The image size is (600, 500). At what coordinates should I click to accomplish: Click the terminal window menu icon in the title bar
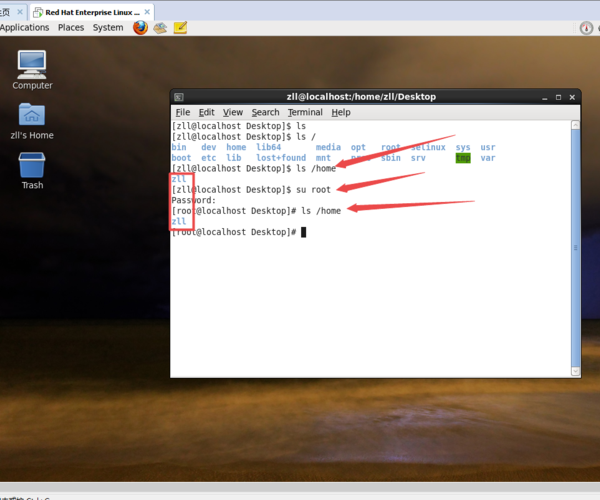click(x=178, y=96)
